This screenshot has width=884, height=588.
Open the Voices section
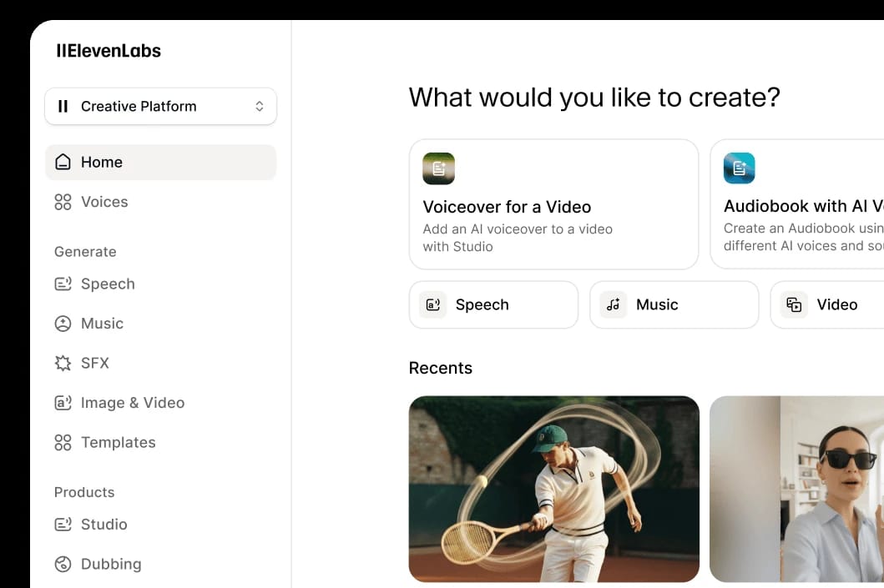tap(104, 202)
